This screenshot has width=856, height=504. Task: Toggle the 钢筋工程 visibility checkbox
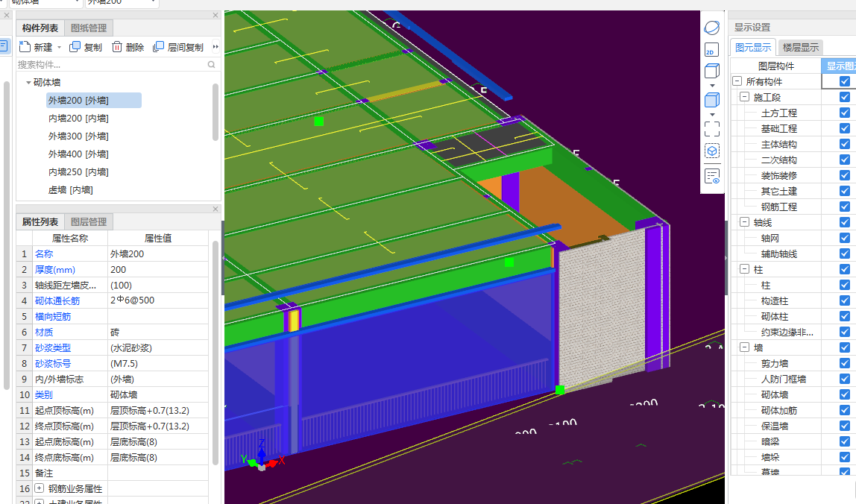pos(845,207)
